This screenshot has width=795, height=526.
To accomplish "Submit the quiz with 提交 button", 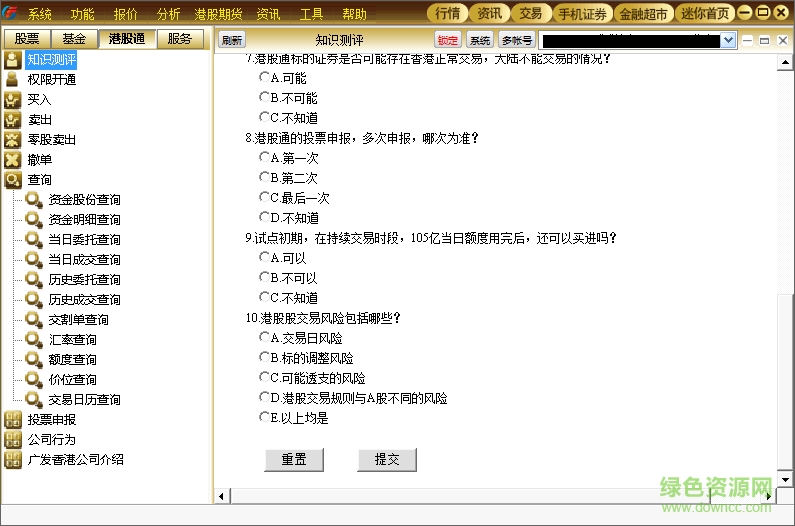I will coord(387,460).
